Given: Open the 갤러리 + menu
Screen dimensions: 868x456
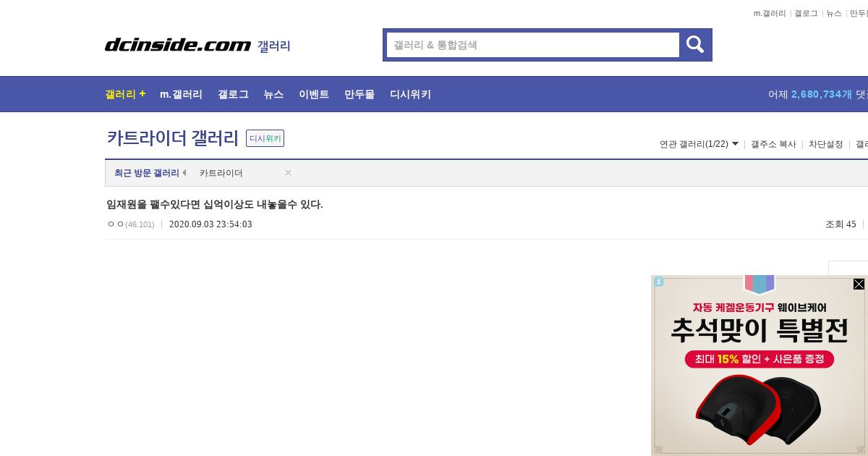Looking at the screenshot, I should tap(125, 94).
